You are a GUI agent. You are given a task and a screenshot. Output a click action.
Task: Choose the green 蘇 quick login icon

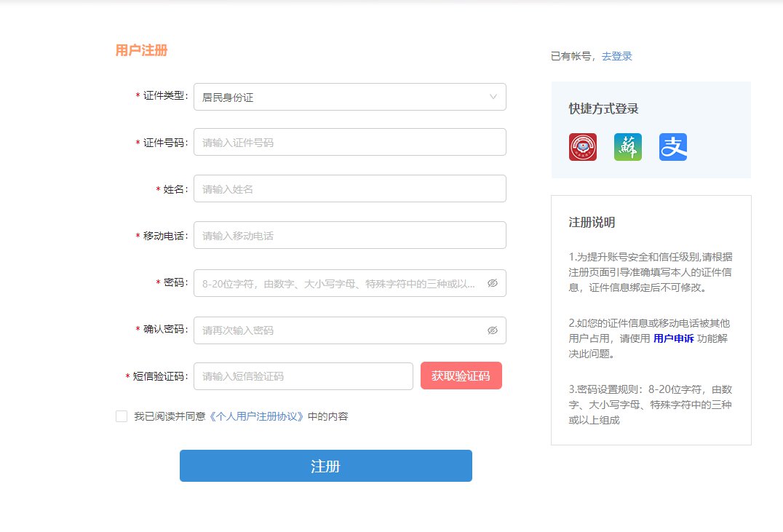click(627, 147)
